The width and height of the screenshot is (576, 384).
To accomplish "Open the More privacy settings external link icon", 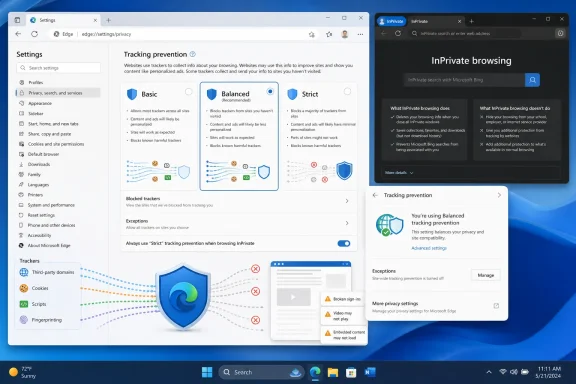I will tap(496, 306).
